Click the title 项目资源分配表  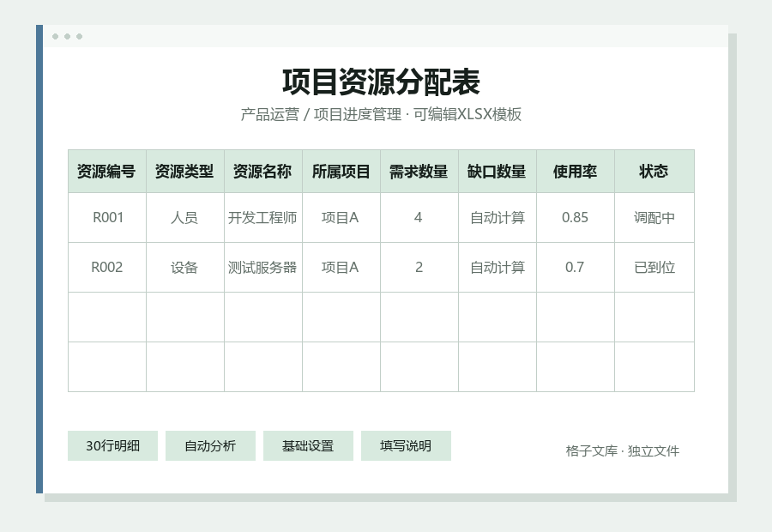381,82
